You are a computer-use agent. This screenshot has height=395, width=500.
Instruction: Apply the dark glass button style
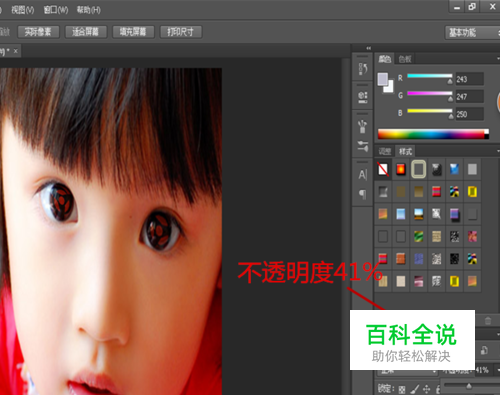tap(437, 169)
